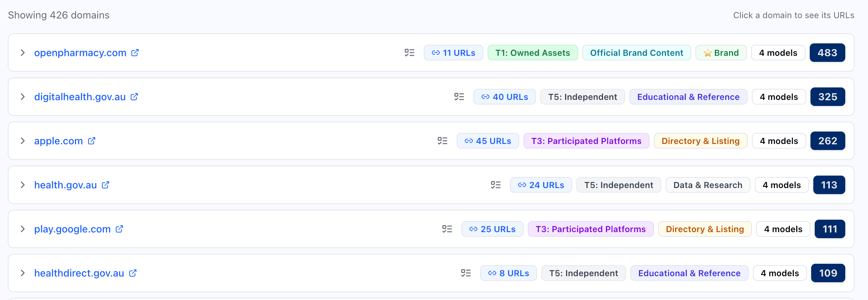Click T3: Participated Platforms tag in apple.com row
868x300 pixels.
[586, 141]
